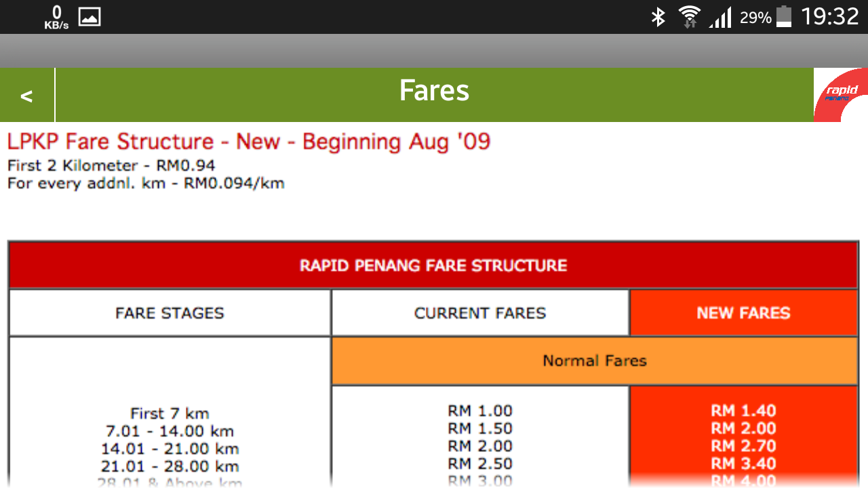868x488 pixels.
Task: Tap the KB/s network speed indicator
Action: click(56, 17)
